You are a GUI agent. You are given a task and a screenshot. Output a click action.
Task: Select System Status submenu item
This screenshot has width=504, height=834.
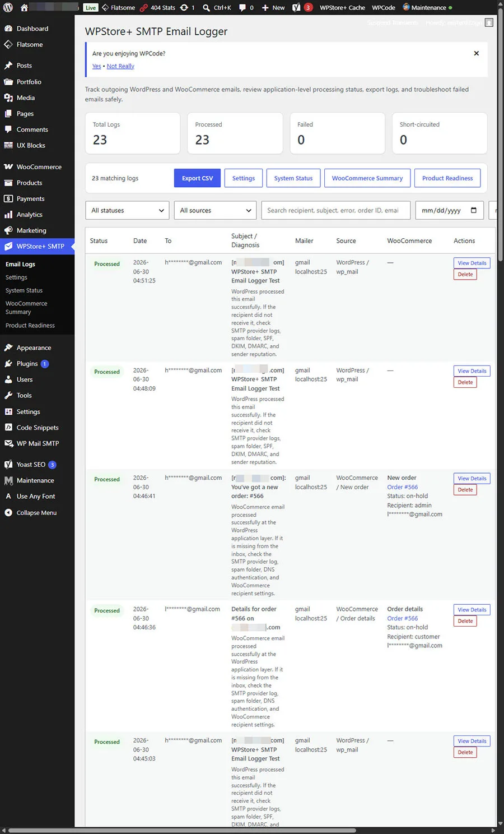pyautogui.click(x=24, y=291)
